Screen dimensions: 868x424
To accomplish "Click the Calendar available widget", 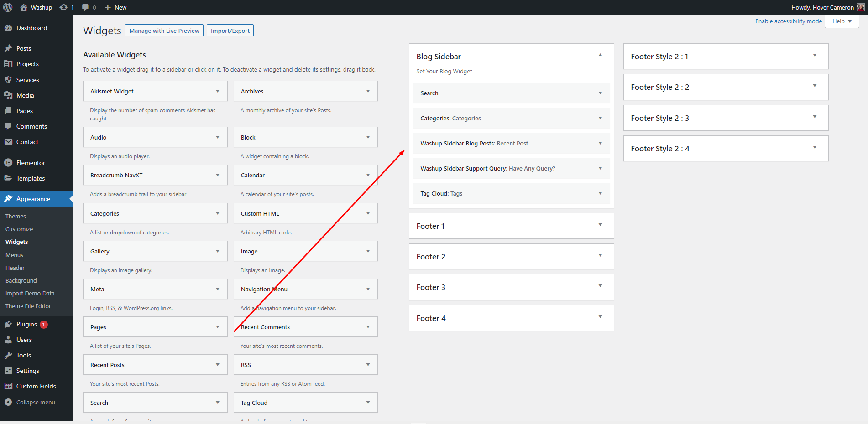I will (x=306, y=175).
